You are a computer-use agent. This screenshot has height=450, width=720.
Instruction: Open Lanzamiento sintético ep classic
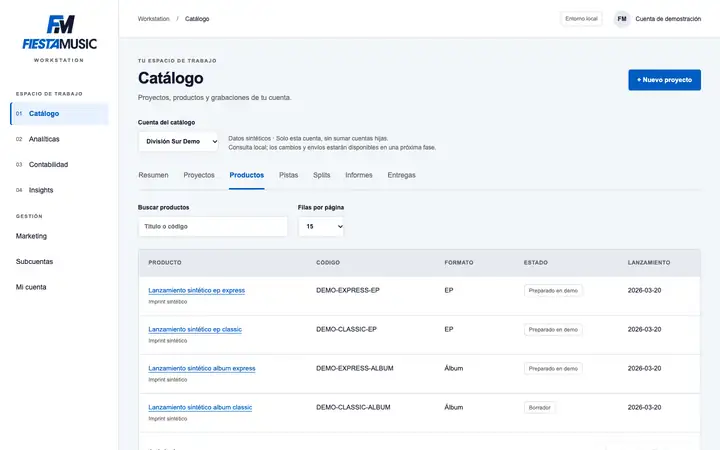[195, 330]
